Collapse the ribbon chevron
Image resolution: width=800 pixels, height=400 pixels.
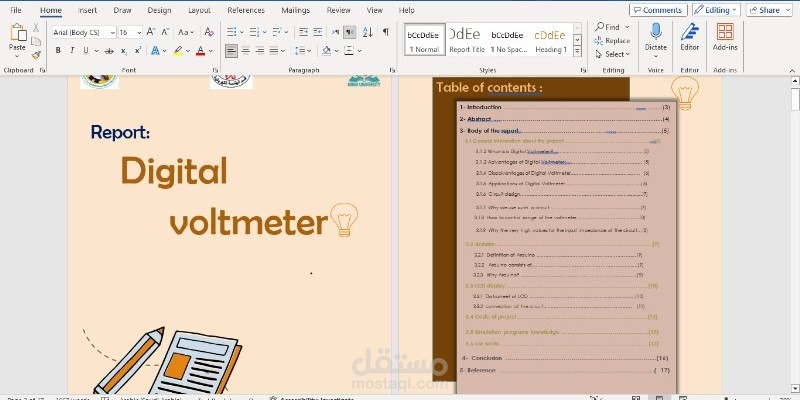tap(792, 70)
